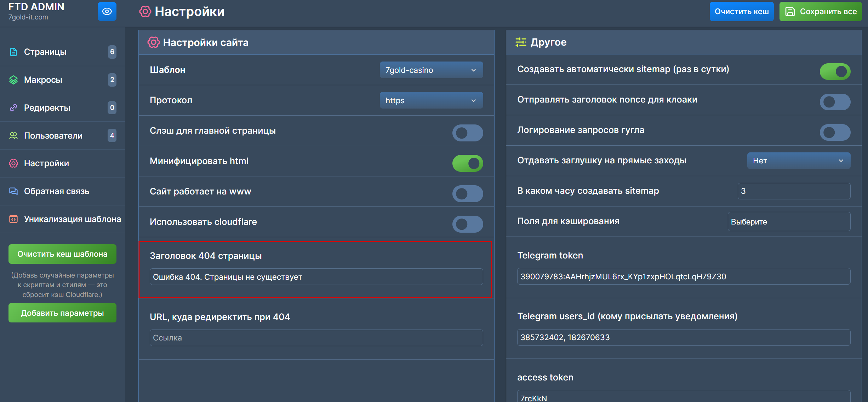Click the eye preview icon in header

pos(107,12)
